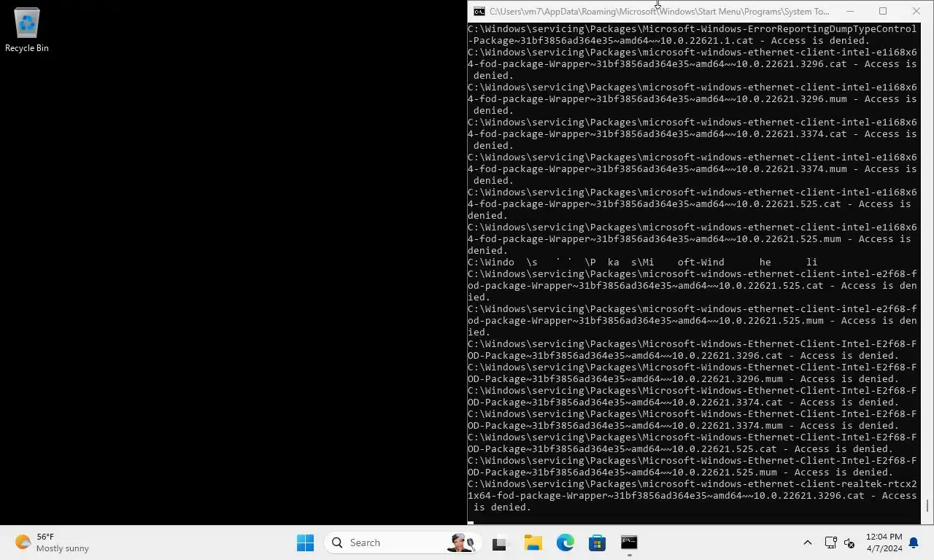934x560 pixels.
Task: Click the taskbar Search box
Action: tap(403, 542)
